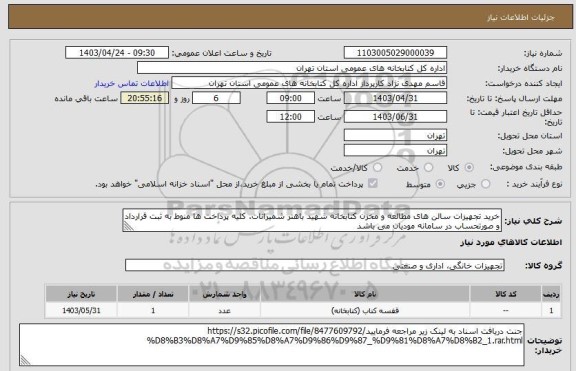Click the کد کالا column header
576x371 pixels.
click(x=506, y=294)
